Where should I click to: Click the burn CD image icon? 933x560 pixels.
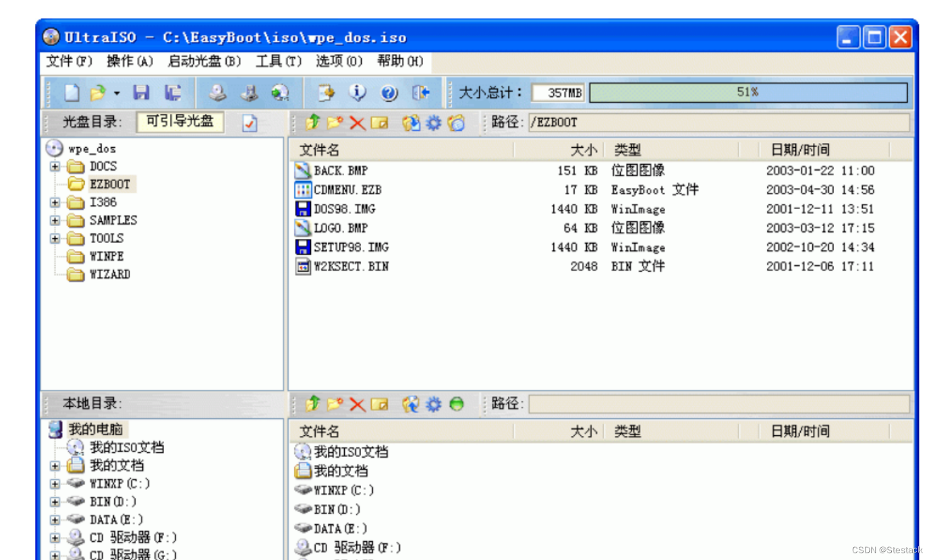(x=280, y=93)
